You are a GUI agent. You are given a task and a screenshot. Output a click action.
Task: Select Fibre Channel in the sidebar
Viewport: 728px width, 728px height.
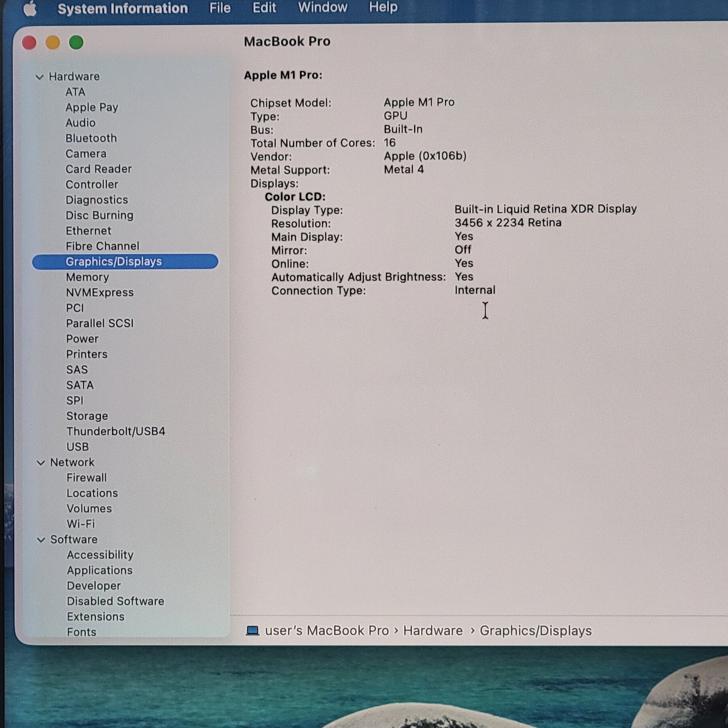[x=102, y=246]
